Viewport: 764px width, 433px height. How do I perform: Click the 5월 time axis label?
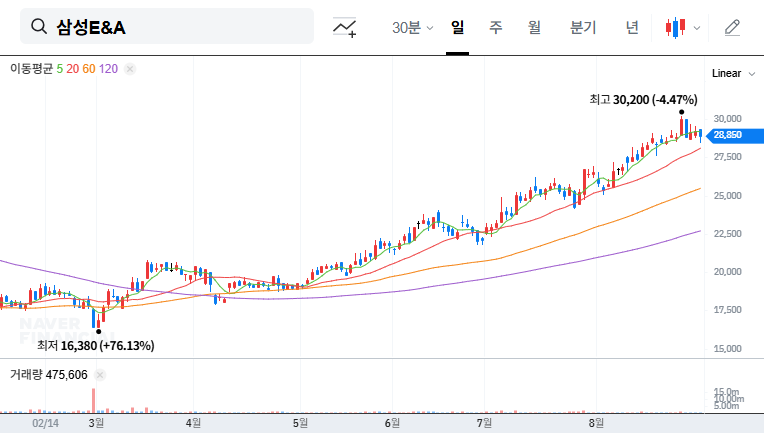point(300,423)
